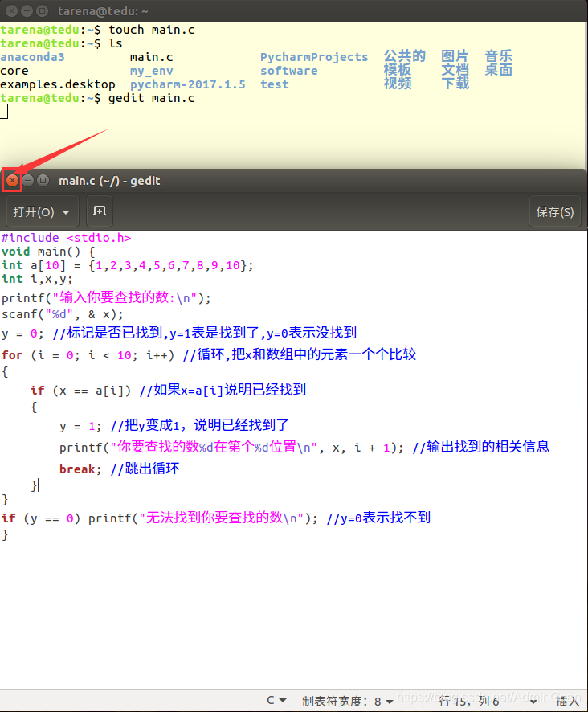Click the break; statement
Image resolution: width=588 pixels, height=712 pixels.
coord(80,469)
